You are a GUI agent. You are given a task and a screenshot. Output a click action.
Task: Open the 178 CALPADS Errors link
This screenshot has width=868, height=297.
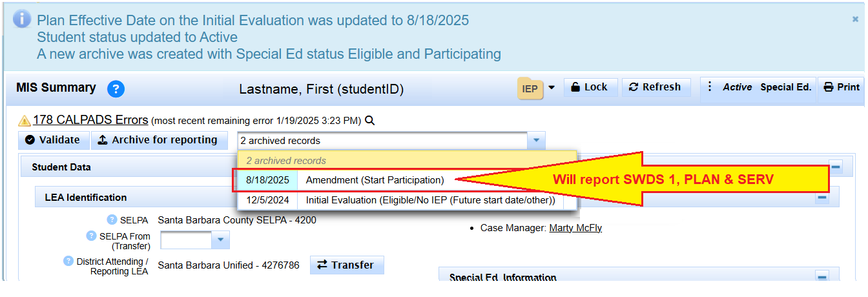pyautogui.click(x=90, y=120)
